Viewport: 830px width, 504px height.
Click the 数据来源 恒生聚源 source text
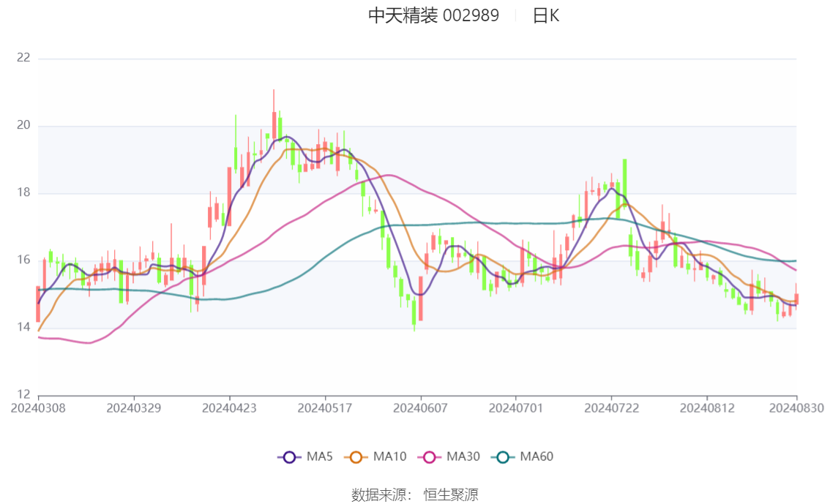coord(415,495)
